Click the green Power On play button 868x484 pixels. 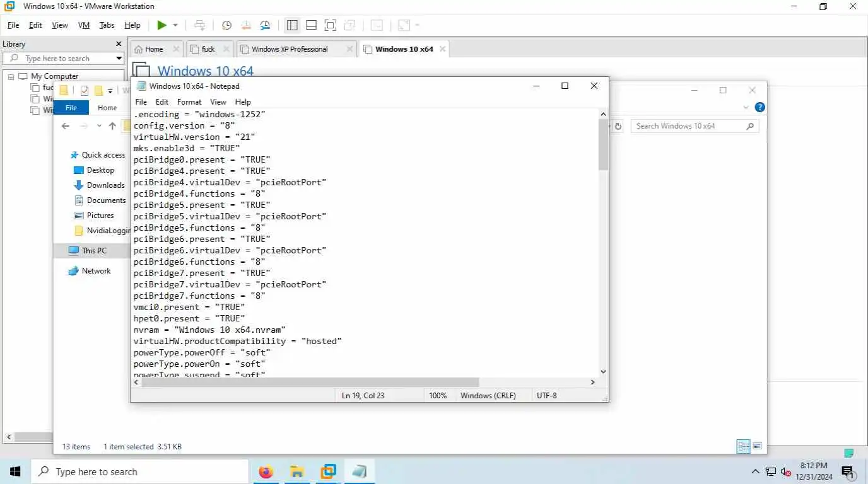[x=162, y=25]
